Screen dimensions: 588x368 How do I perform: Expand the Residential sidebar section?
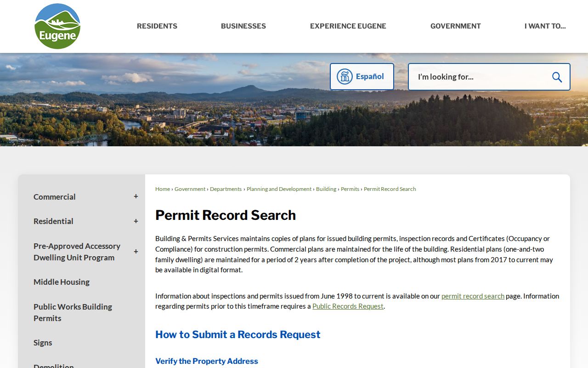pyautogui.click(x=136, y=221)
